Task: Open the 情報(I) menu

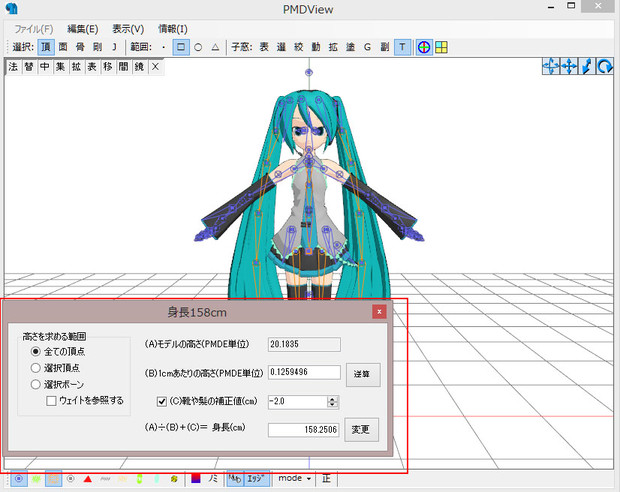Action: tap(173, 29)
